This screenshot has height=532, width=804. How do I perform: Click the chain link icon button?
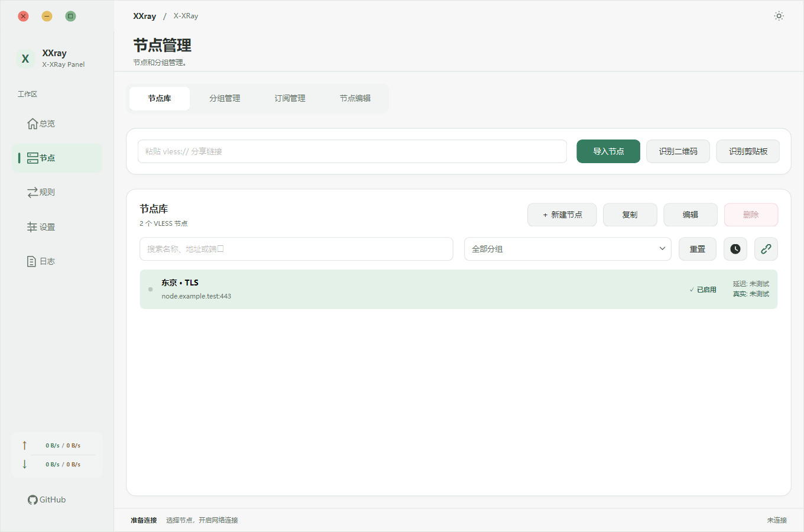[766, 249]
